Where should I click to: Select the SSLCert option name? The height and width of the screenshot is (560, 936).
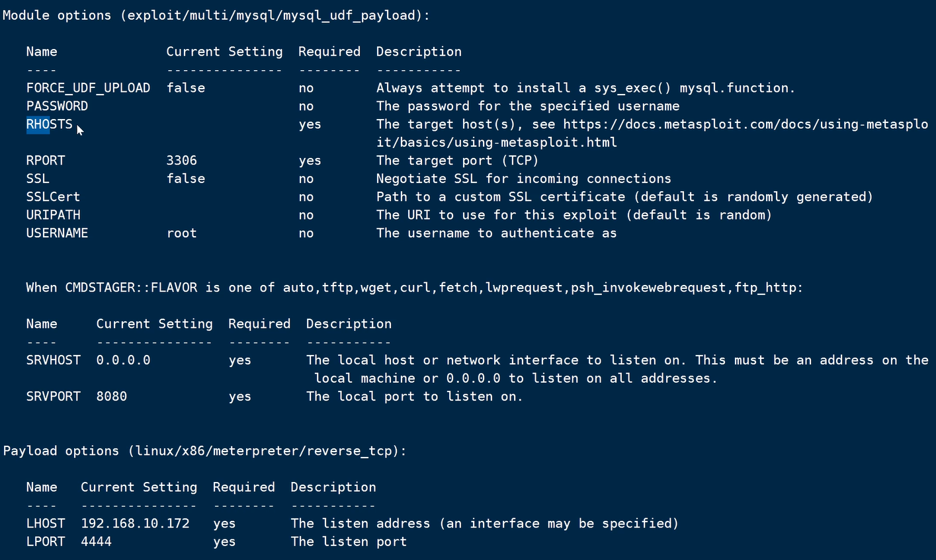53,197
